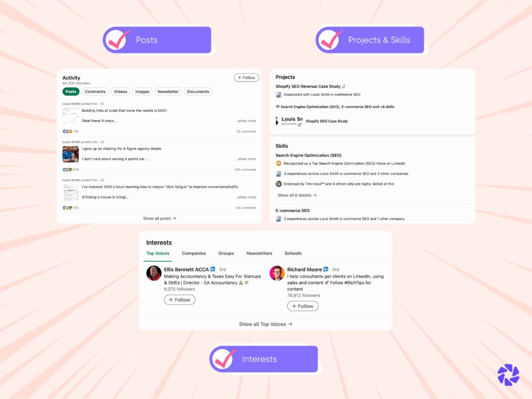Click the checkmark icon on Projects & Skills badge
Image resolution: width=532 pixels, height=399 pixels.
(x=330, y=40)
